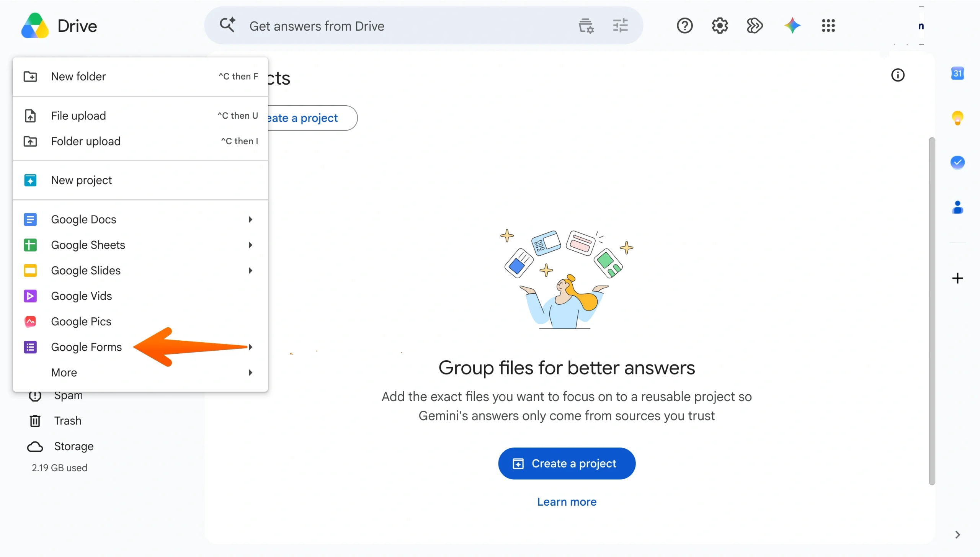Hide side panel using bottom chevron

(x=957, y=534)
